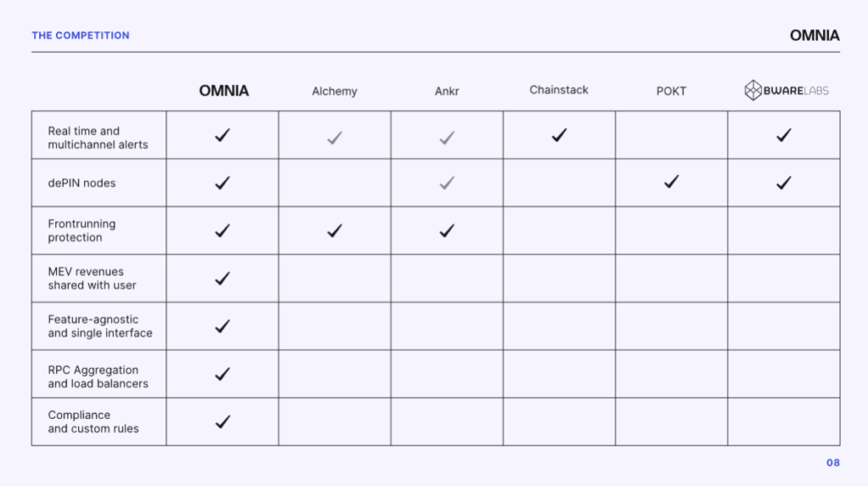Click the POKT column header
868x486 pixels.
(671, 92)
